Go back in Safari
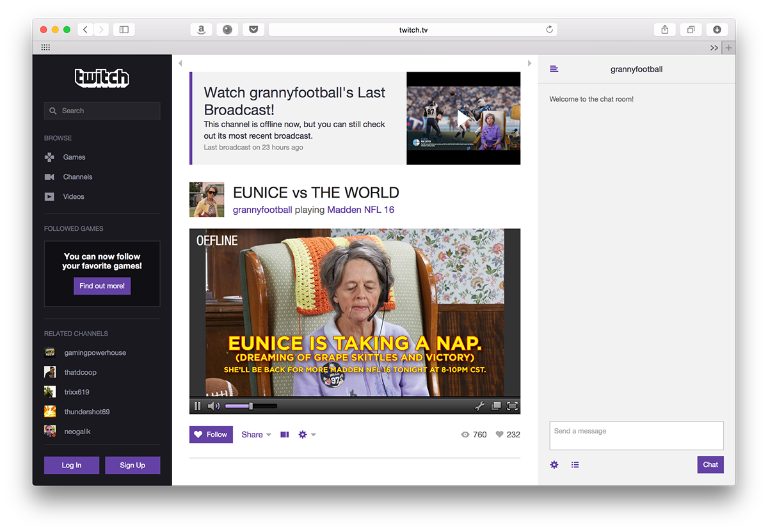 (x=85, y=29)
